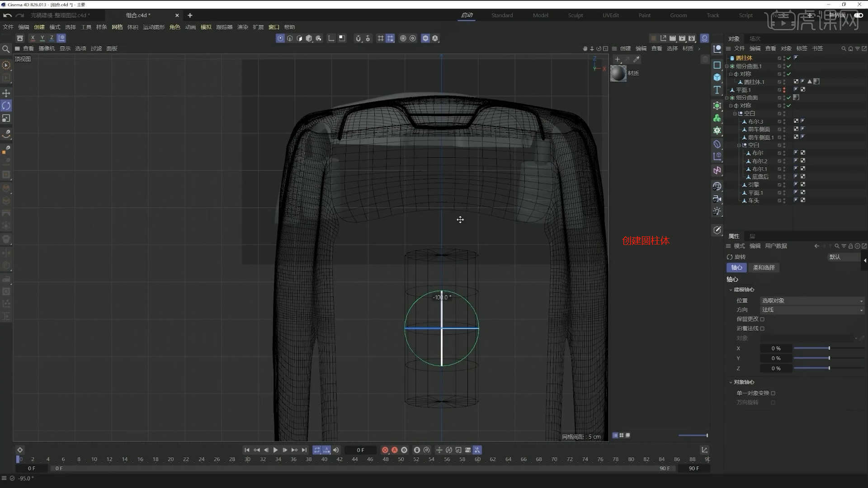Open the 位置 dropdown showing 选取对象

pyautogui.click(x=812, y=300)
